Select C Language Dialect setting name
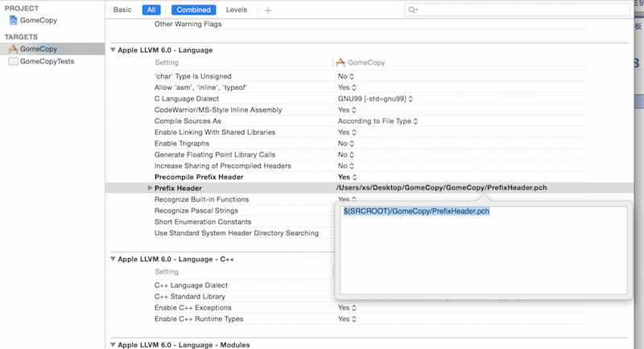Screen dimensions: 644x349 click(187, 99)
